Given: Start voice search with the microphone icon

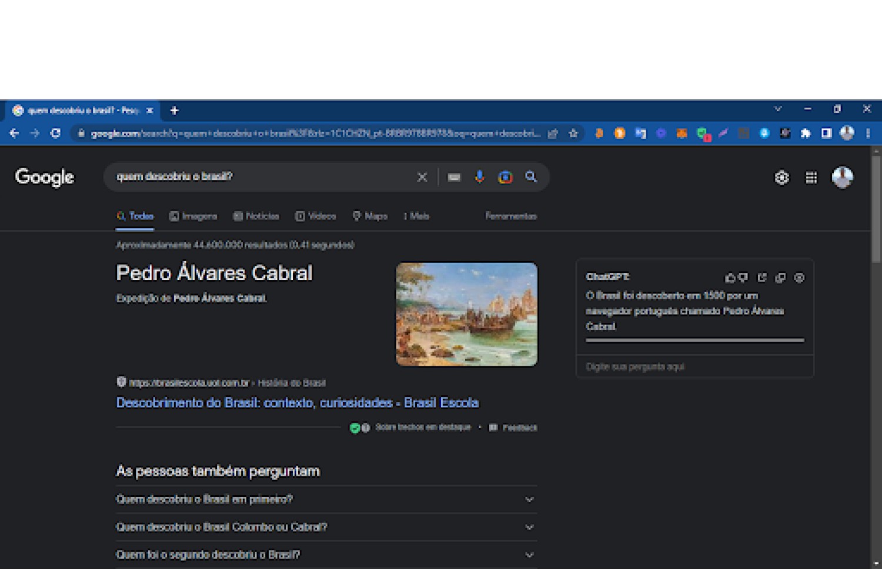Looking at the screenshot, I should tap(480, 176).
